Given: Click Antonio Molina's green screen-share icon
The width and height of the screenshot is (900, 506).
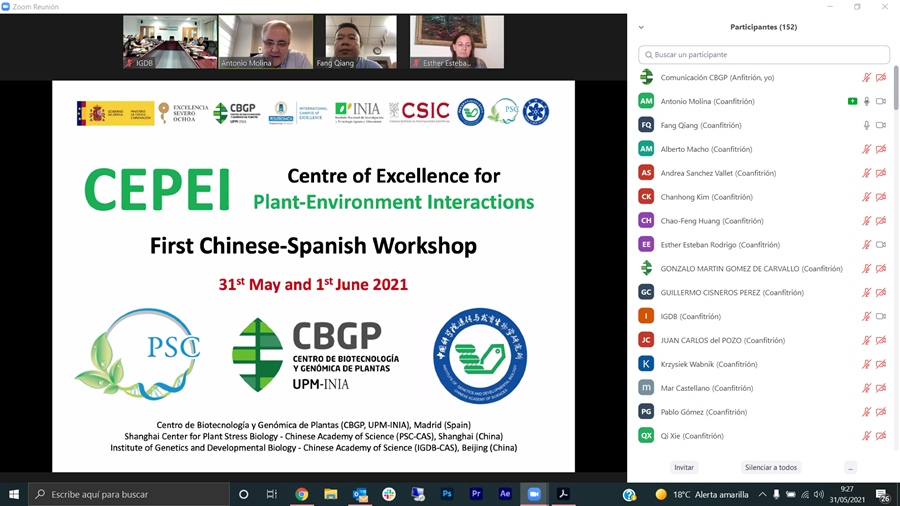Looking at the screenshot, I should pos(852,101).
